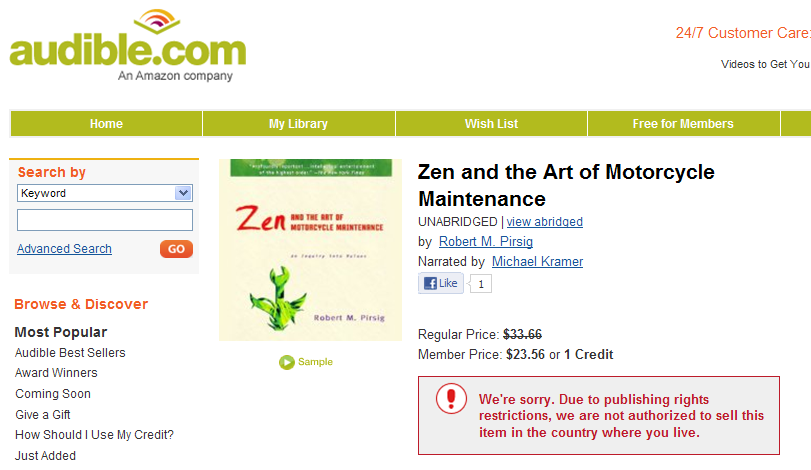
Task: Open Advanced Search link
Action: point(64,249)
